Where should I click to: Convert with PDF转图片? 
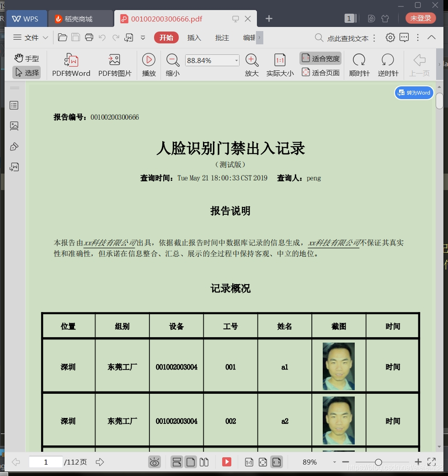pos(114,65)
